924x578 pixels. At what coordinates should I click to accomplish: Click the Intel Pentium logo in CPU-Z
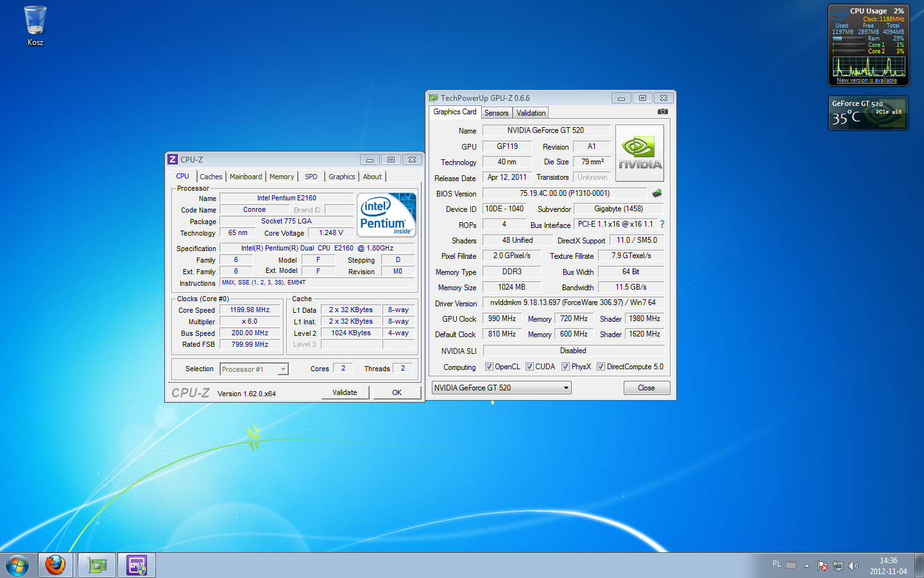click(386, 215)
